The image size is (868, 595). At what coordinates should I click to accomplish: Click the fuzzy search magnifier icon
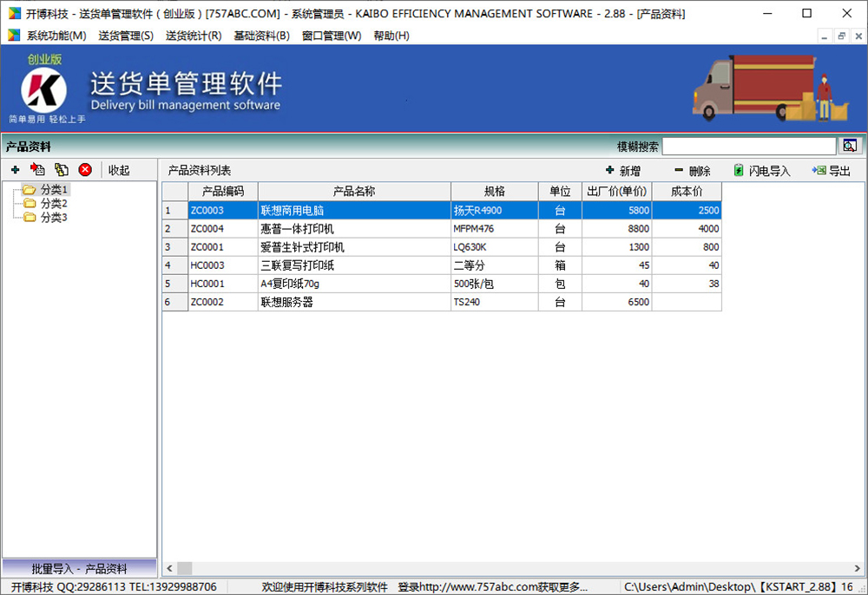850,146
